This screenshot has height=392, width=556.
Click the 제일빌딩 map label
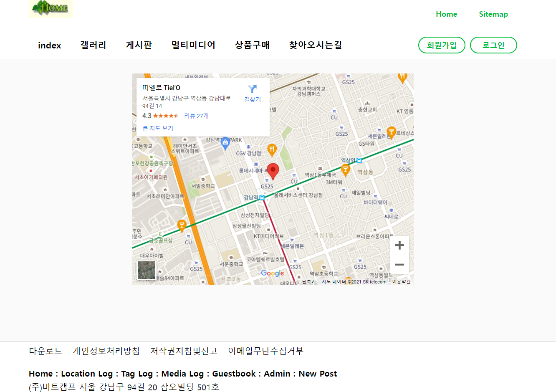[x=361, y=192]
